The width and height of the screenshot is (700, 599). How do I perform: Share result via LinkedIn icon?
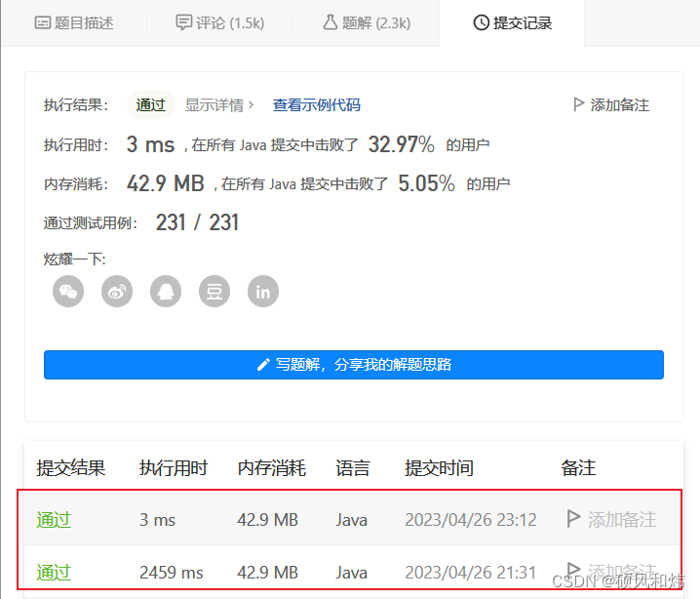tap(263, 292)
